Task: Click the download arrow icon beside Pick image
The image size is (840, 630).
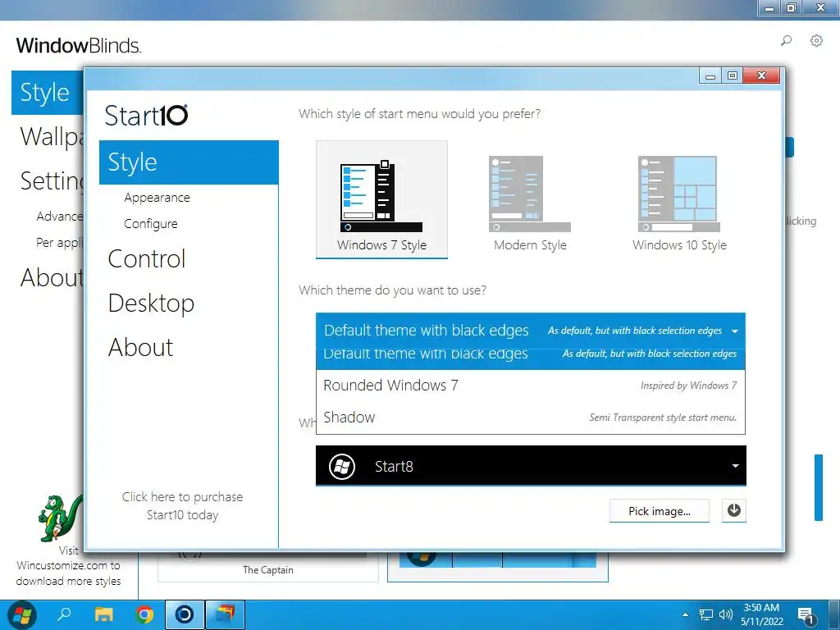Action: coord(733,510)
